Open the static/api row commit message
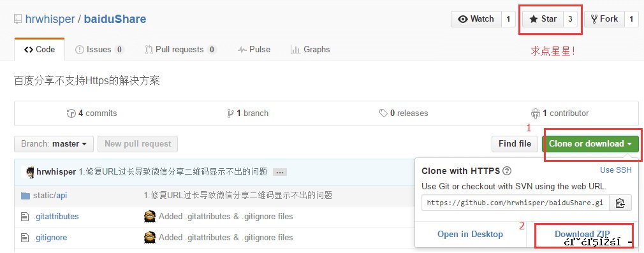This screenshot has width=644, height=253. (238, 196)
